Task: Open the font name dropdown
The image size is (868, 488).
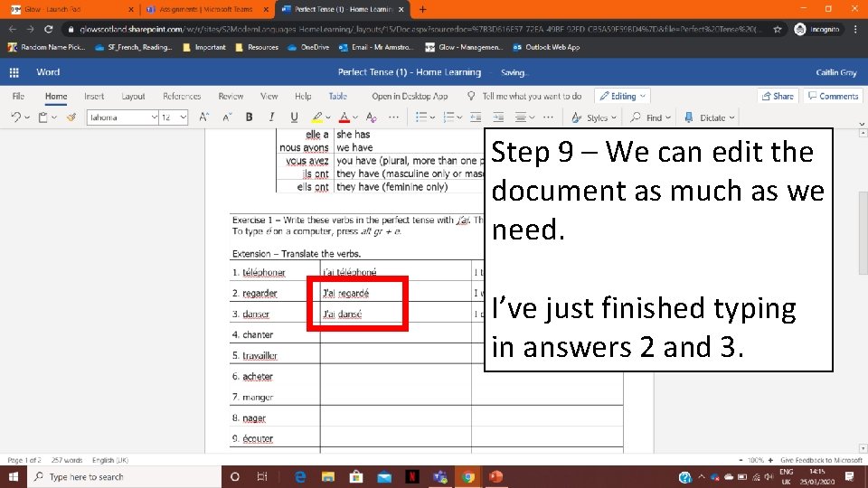Action: point(154,117)
